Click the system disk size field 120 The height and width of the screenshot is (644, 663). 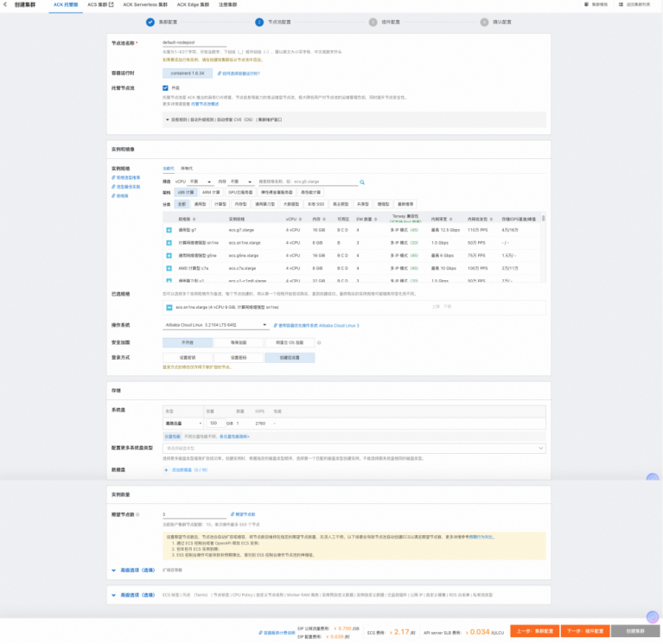click(215, 424)
